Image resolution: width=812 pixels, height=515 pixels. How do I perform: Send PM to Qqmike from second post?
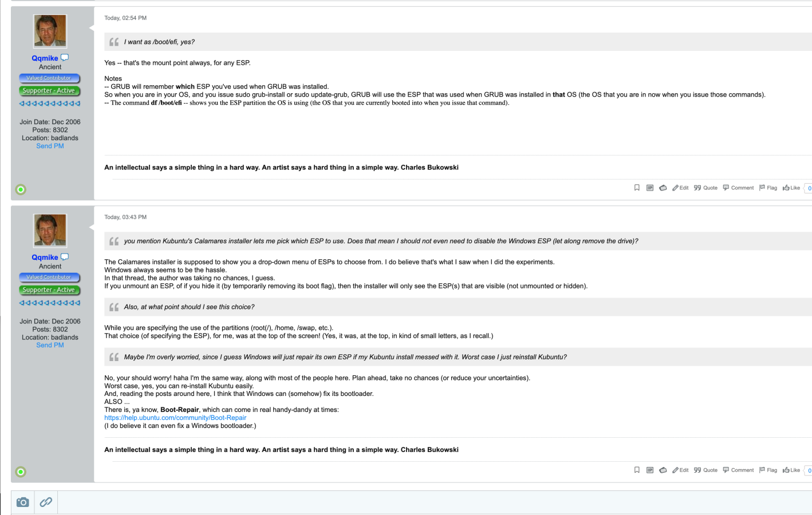coord(50,345)
